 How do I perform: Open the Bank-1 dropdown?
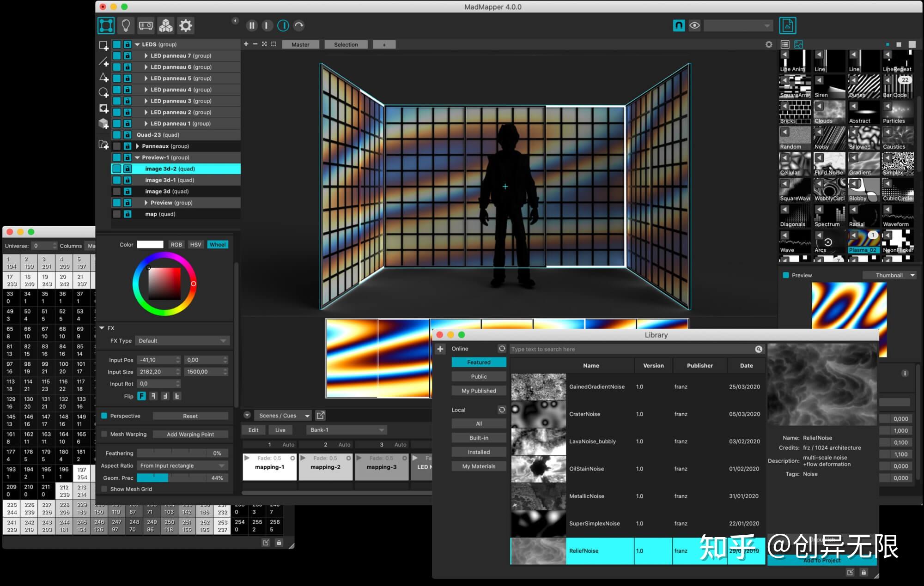[346, 430]
